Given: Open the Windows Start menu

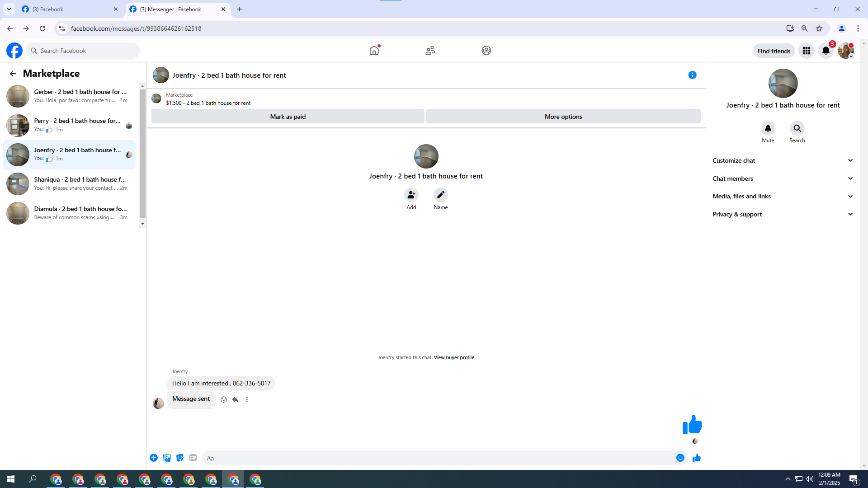Looking at the screenshot, I should (x=11, y=479).
